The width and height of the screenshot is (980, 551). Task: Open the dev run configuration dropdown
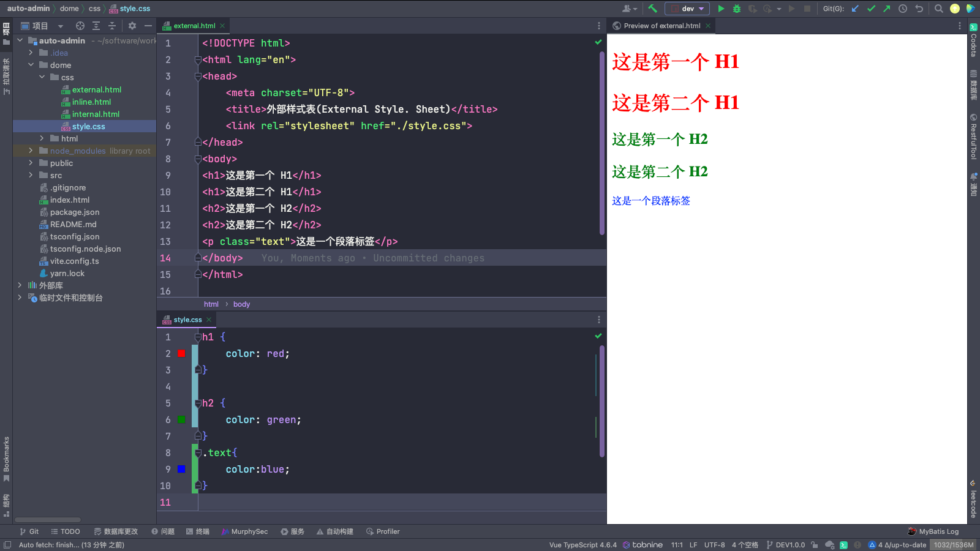click(687, 9)
